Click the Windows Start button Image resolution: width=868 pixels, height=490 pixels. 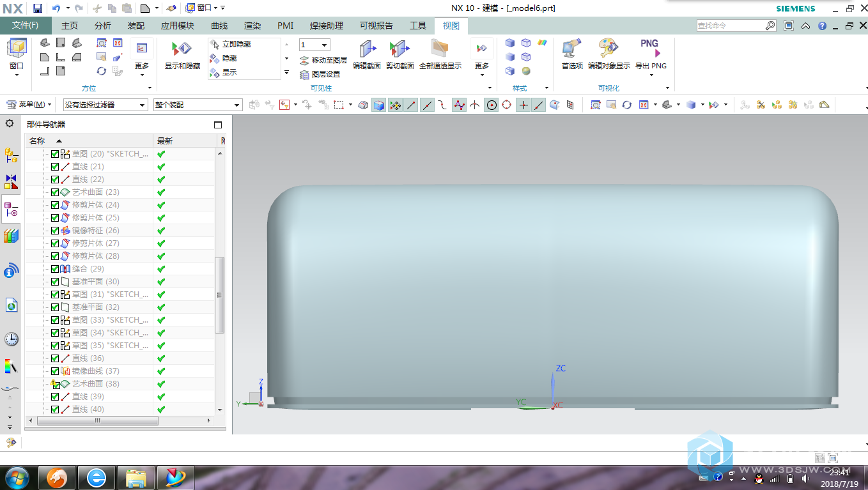click(x=17, y=477)
